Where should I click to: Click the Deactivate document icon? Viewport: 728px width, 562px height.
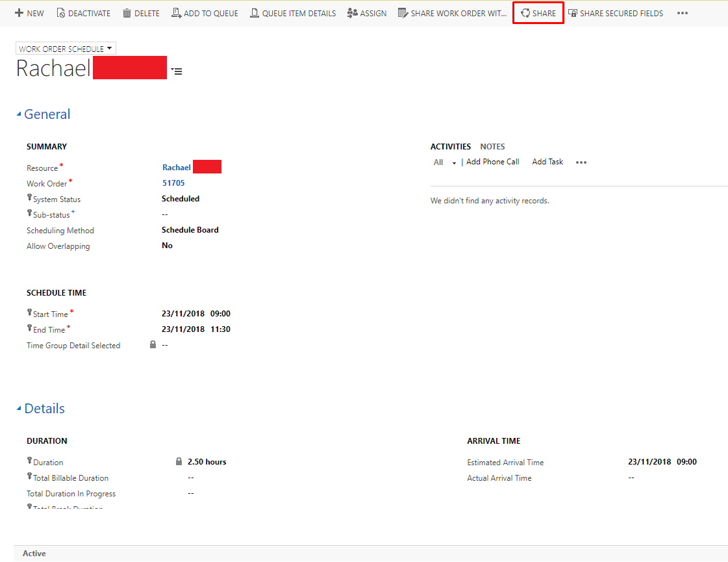(x=61, y=13)
